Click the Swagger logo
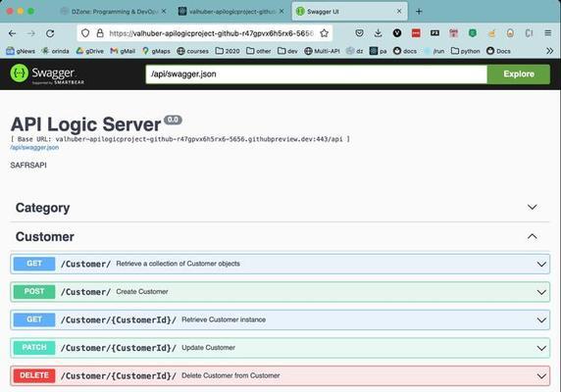This screenshot has height=392, width=561. [x=47, y=73]
